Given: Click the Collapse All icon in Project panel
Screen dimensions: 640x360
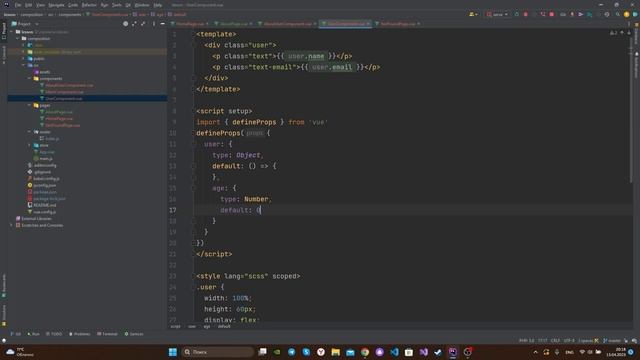Looking at the screenshot, I should (143, 24).
